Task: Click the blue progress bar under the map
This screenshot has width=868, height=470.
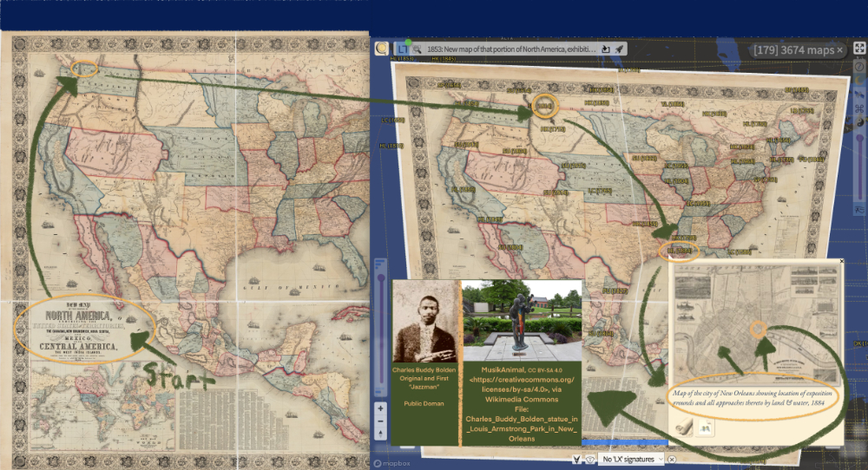Action: (624, 442)
